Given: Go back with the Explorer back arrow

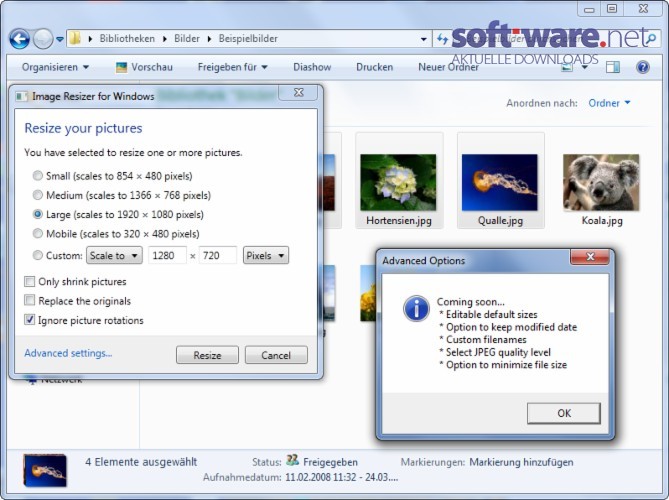Looking at the screenshot, I should (19, 39).
